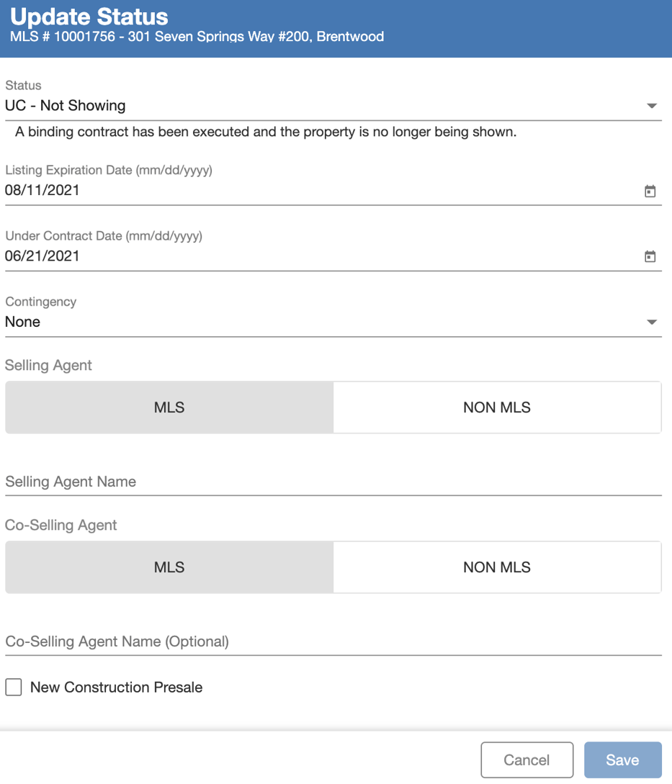This screenshot has height=784, width=672.
Task: Expand the Status dropdown arrow
Action: pyautogui.click(x=652, y=105)
